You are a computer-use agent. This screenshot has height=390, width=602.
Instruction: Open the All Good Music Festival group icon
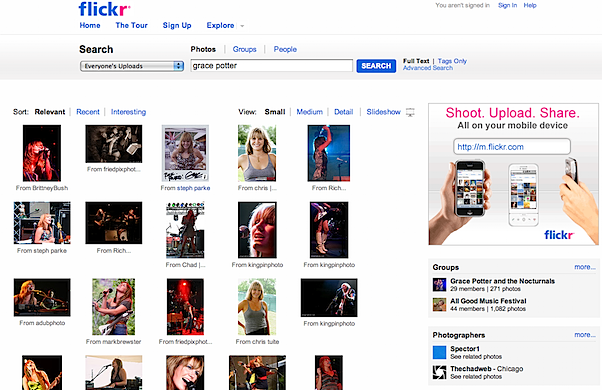[x=439, y=305]
